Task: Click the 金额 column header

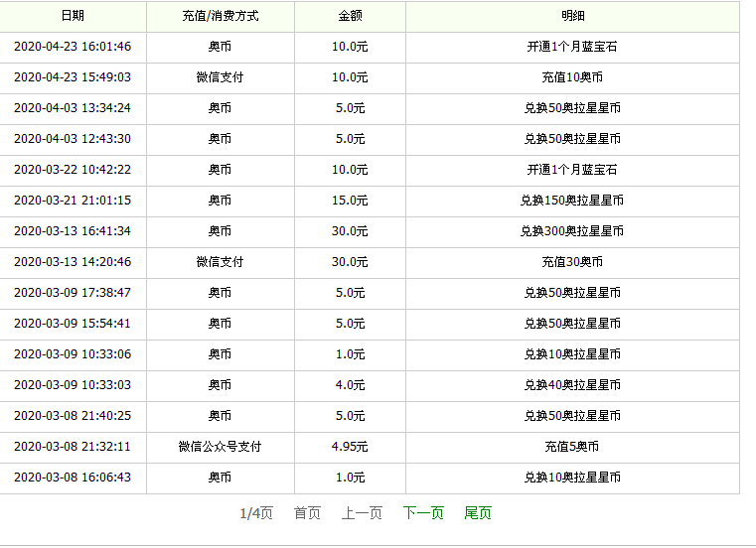Action: tap(350, 16)
